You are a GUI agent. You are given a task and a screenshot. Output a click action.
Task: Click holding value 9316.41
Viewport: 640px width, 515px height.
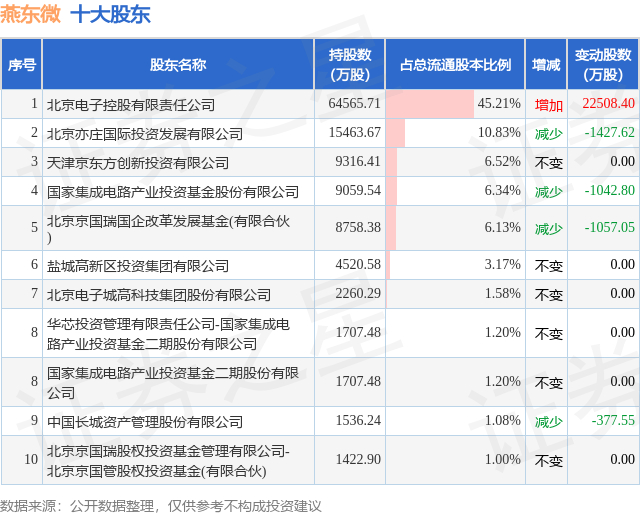(358, 161)
